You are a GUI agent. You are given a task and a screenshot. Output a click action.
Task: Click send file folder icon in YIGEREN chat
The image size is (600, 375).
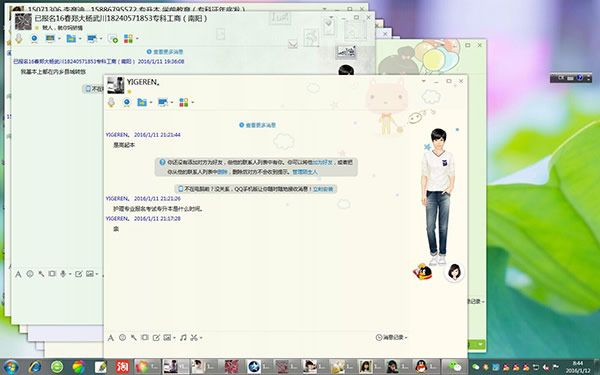click(x=142, y=102)
